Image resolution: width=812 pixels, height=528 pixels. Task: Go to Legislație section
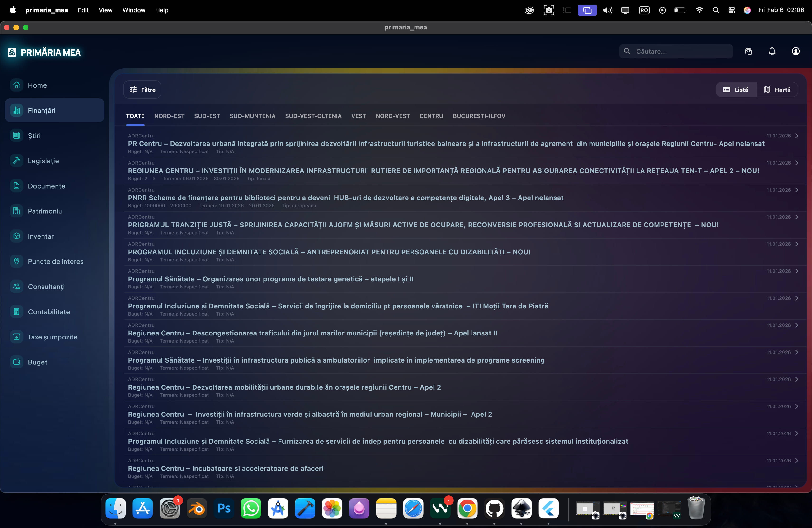pos(43,161)
